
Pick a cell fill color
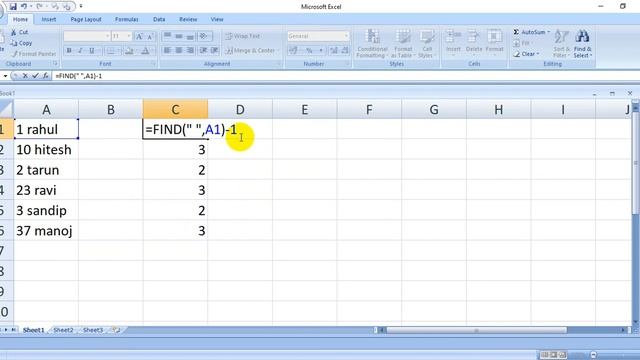coord(129,51)
